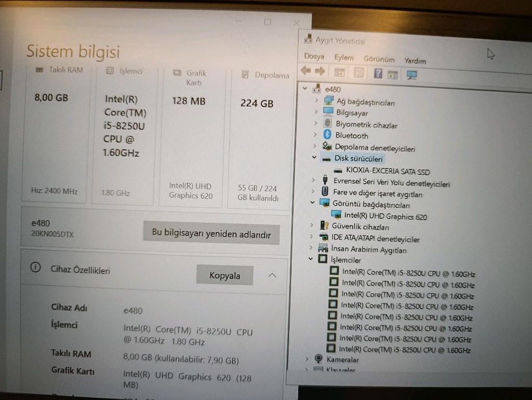
Task: Click the Biyometrik cihazlar fingerprint icon
Action: 328,123
